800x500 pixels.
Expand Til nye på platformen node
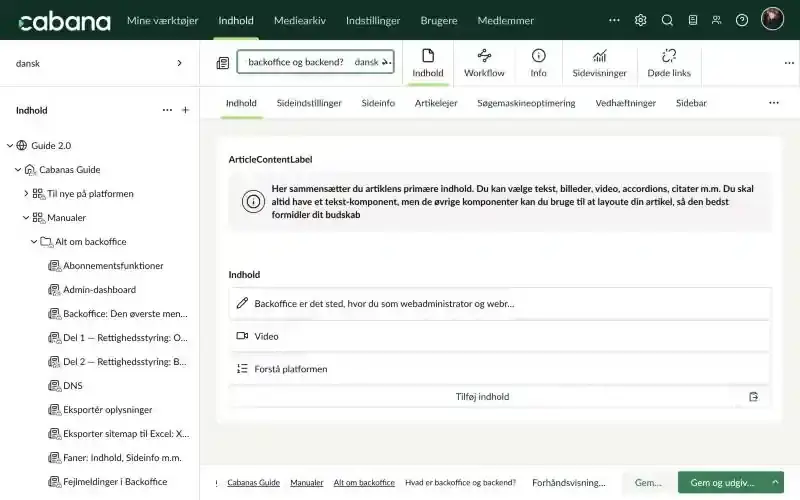(26, 193)
